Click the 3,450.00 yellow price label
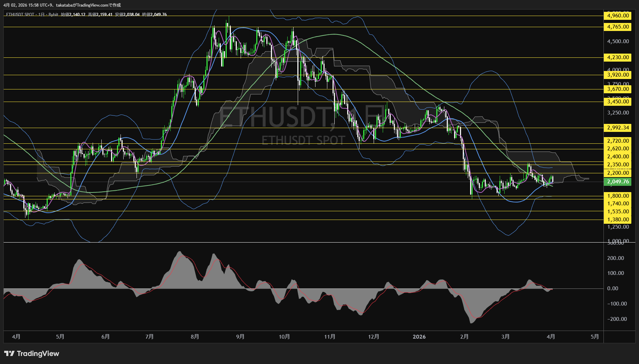The height and width of the screenshot is (364, 639). coord(618,102)
